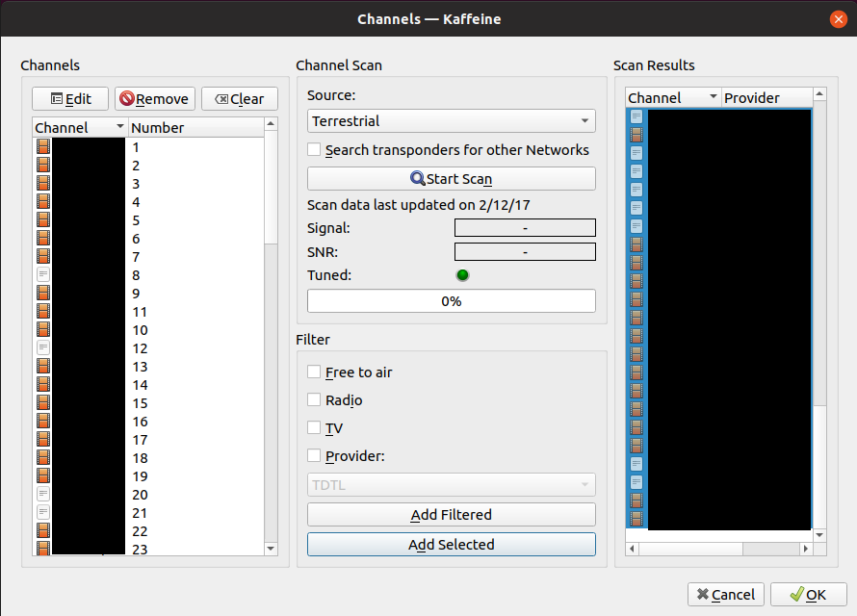Sort Scan Results by Provider column

[x=766, y=98]
